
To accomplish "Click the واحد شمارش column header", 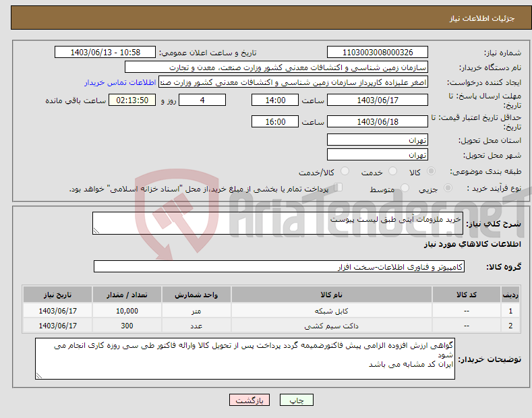I will pos(196,295).
